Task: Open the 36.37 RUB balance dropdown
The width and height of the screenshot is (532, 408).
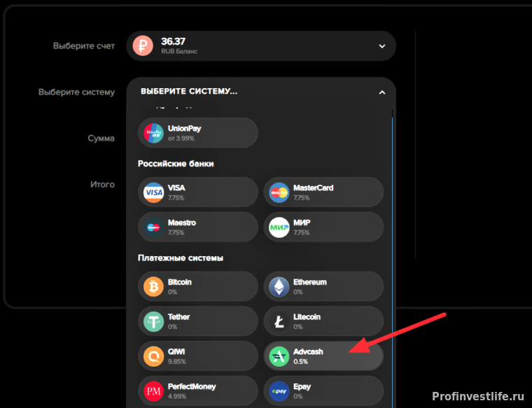Action: point(261,46)
